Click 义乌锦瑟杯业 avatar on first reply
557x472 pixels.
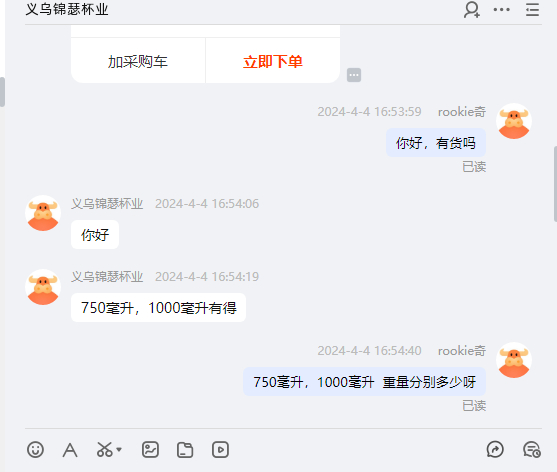pyautogui.click(x=43, y=213)
